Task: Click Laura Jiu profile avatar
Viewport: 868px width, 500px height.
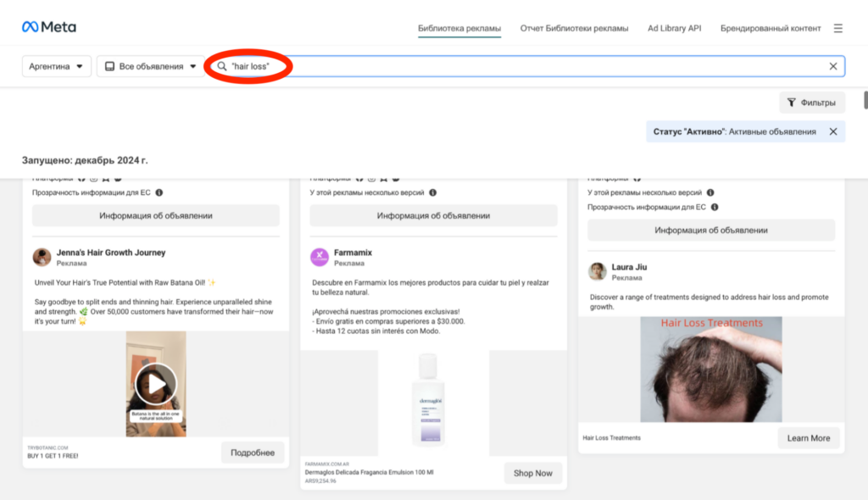Action: pos(598,271)
